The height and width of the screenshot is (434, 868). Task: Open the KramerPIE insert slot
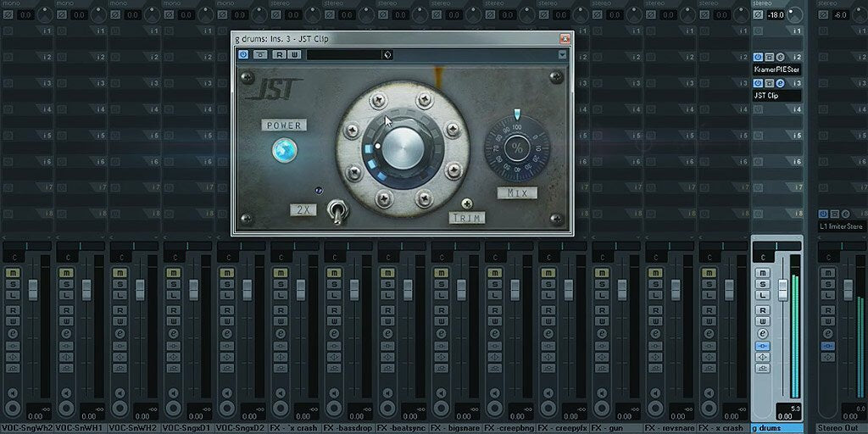[x=776, y=70]
